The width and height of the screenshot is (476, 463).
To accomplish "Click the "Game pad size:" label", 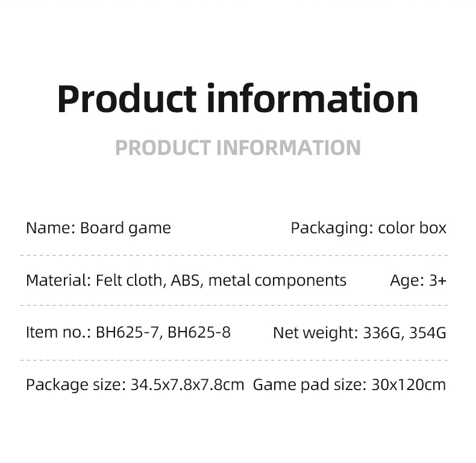I will (x=309, y=385).
